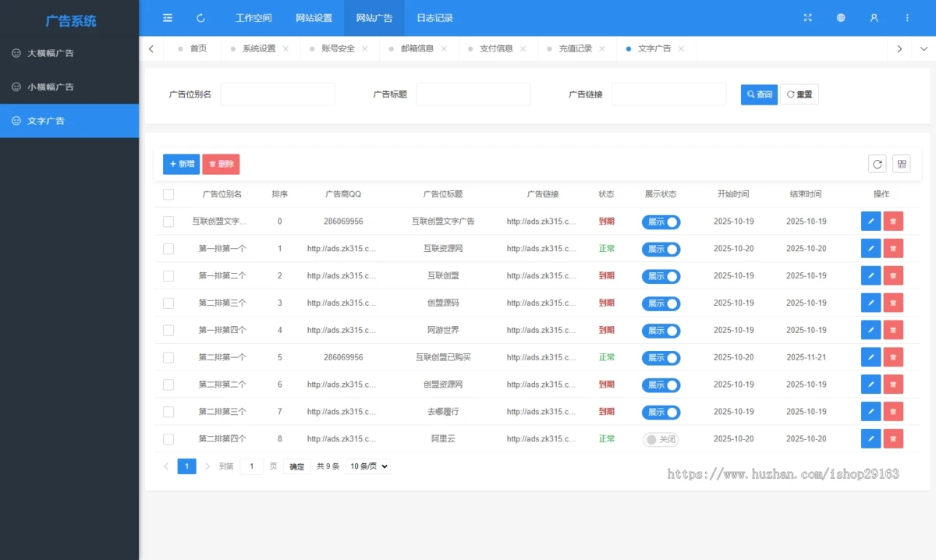Click the user profile icon
The image size is (936, 560).
click(x=874, y=17)
